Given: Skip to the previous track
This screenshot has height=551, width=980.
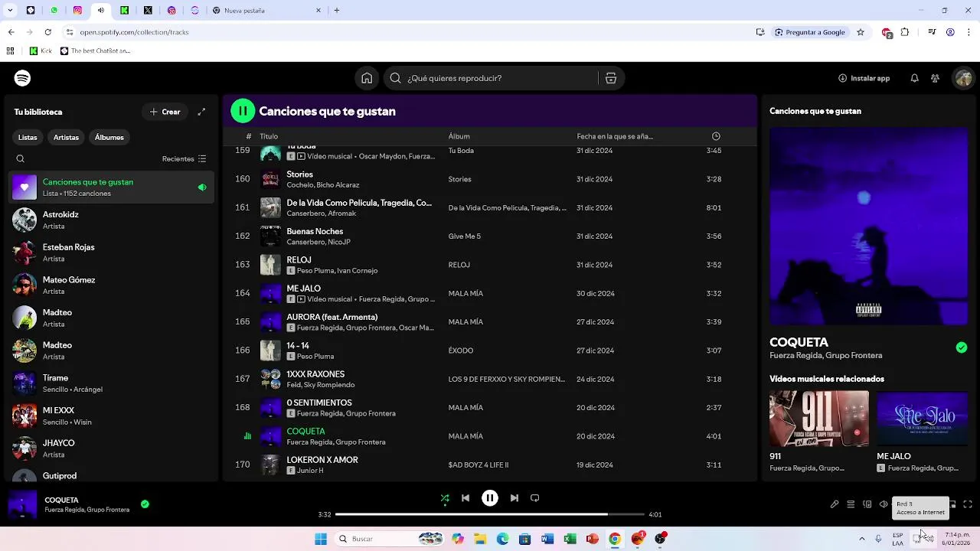Looking at the screenshot, I should [465, 498].
